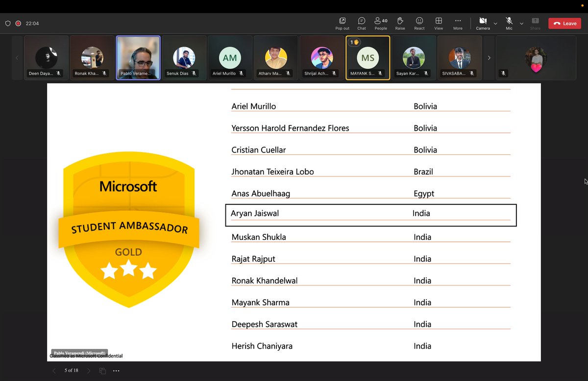Click Mayank Sharma name in slide
Image resolution: width=588 pixels, height=381 pixels.
260,303
